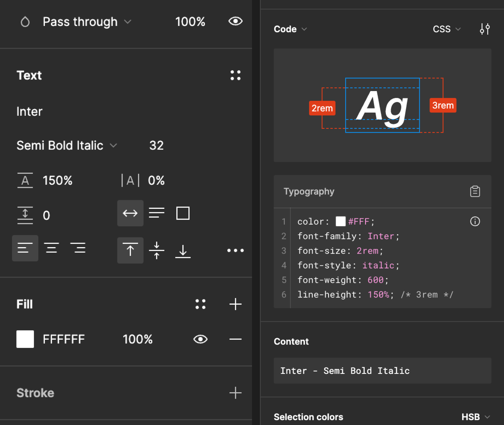Align text to bottom
Screen dimensions: 504x425
(183, 251)
